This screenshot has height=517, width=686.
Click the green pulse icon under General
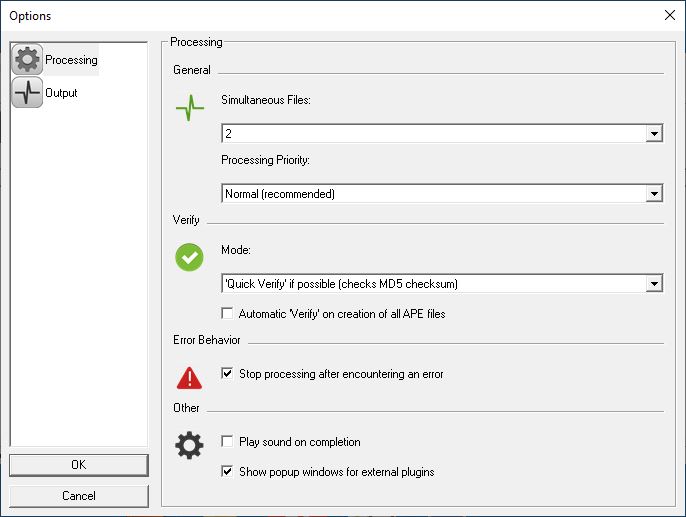[x=189, y=108]
